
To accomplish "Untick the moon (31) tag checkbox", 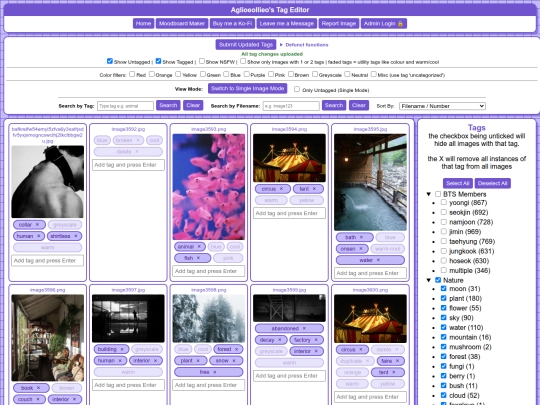I will click(x=444, y=288).
